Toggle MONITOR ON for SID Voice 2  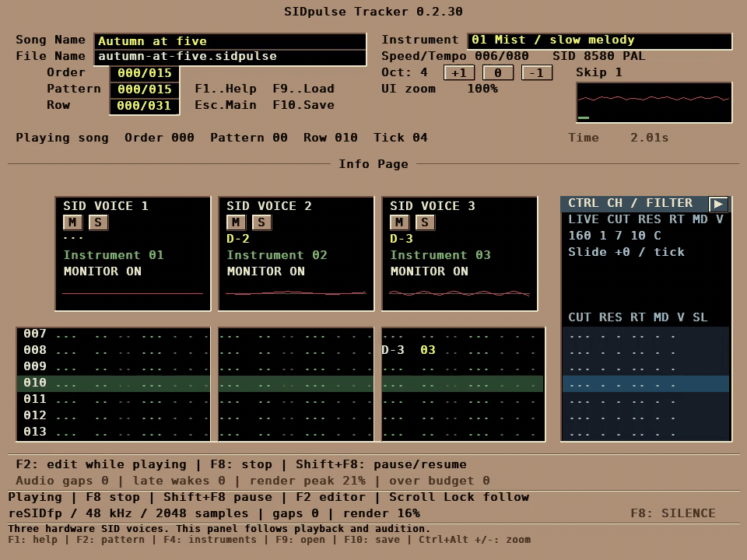point(266,271)
